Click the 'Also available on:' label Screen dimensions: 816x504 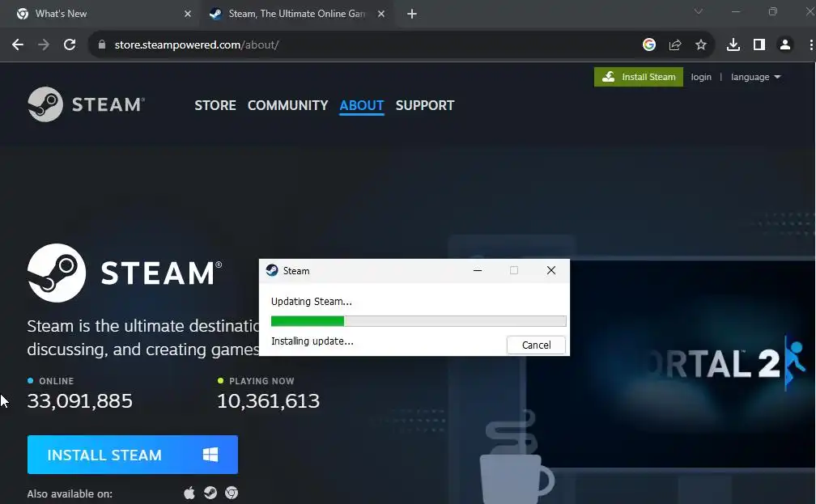click(x=70, y=493)
